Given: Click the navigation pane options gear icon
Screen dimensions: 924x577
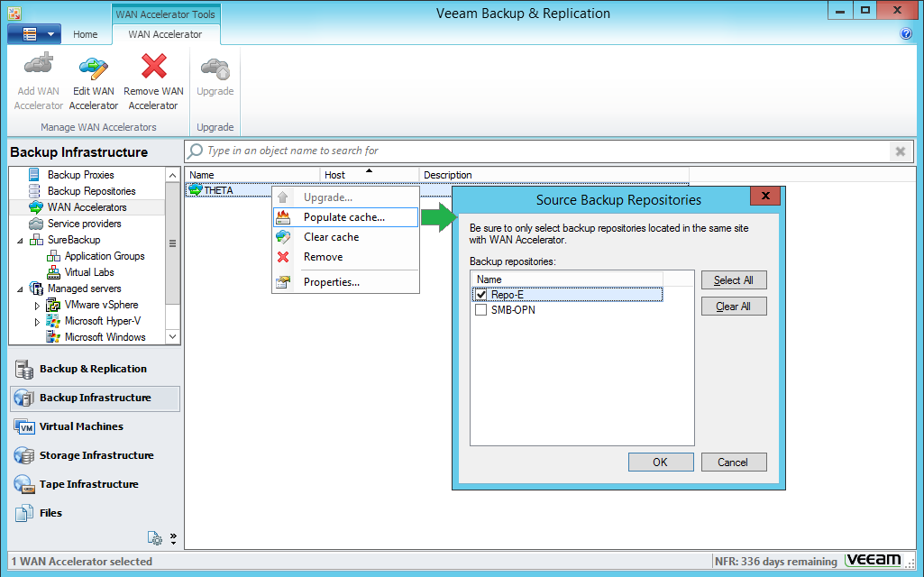Looking at the screenshot, I should tap(154, 537).
